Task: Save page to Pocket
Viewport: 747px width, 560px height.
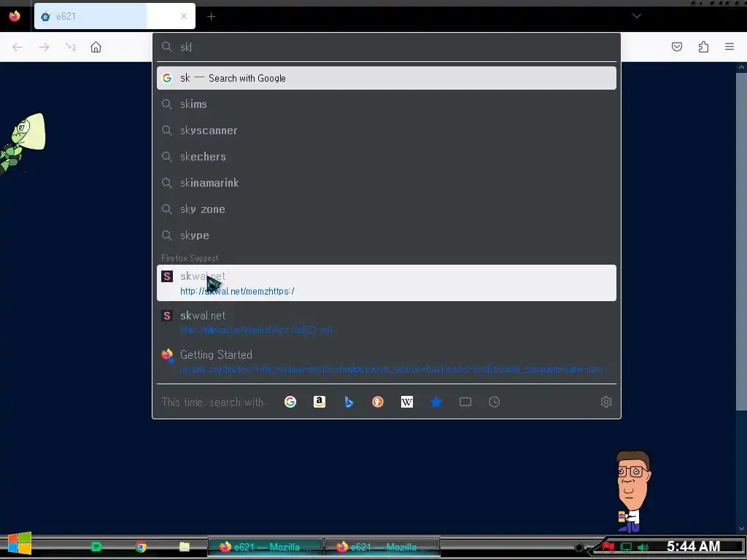Action: pyautogui.click(x=676, y=47)
